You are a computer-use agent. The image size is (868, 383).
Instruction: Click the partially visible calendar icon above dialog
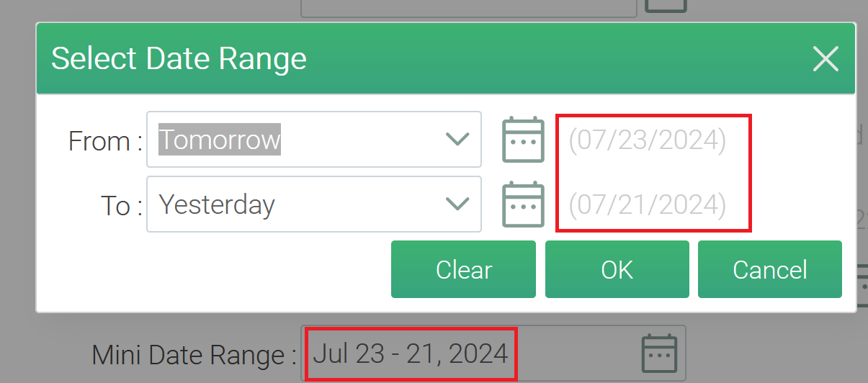665,6
